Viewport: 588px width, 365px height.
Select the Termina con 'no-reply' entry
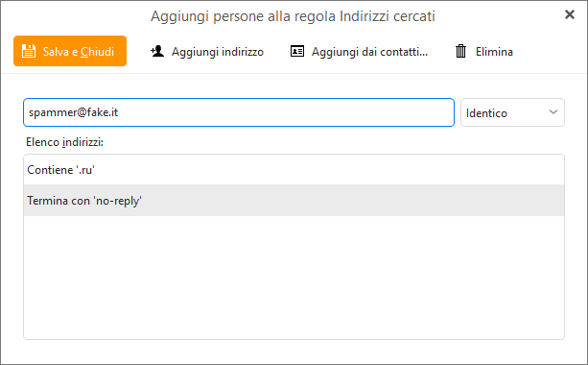tap(294, 200)
